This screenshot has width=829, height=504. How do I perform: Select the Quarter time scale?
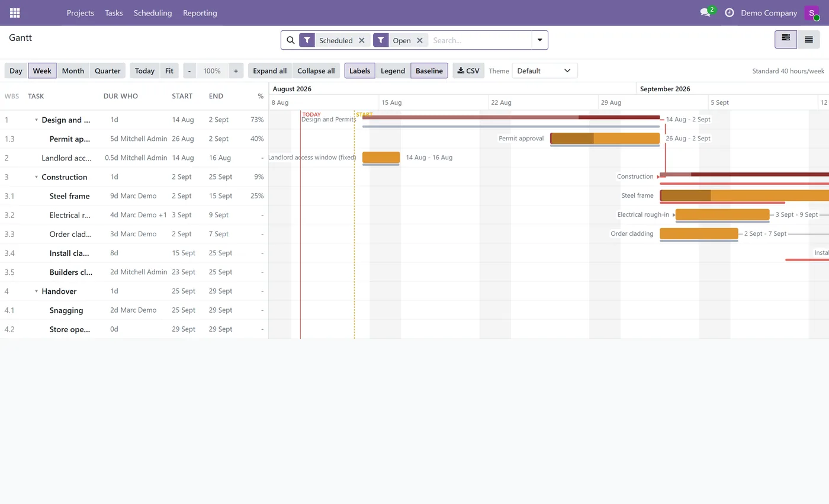[108, 70]
